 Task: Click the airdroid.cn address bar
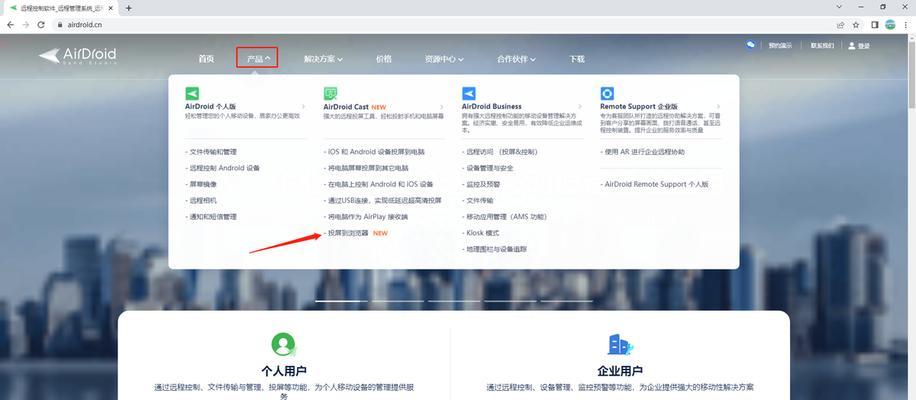(444, 25)
